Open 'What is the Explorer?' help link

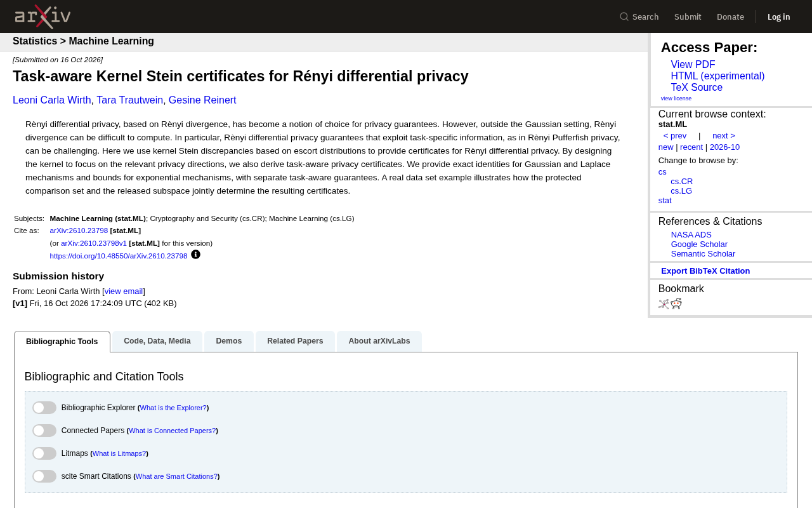[x=173, y=408]
